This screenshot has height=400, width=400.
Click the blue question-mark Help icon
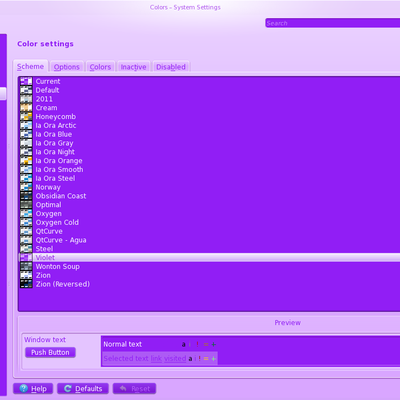(x=23, y=389)
